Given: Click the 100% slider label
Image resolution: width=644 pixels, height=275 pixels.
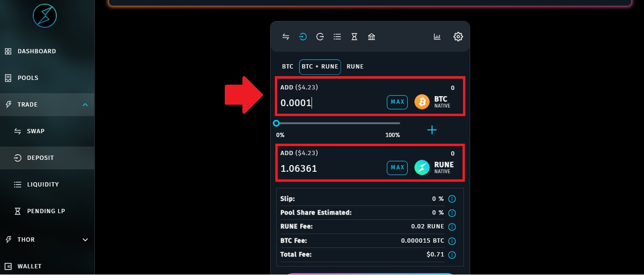Looking at the screenshot, I should 392,135.
